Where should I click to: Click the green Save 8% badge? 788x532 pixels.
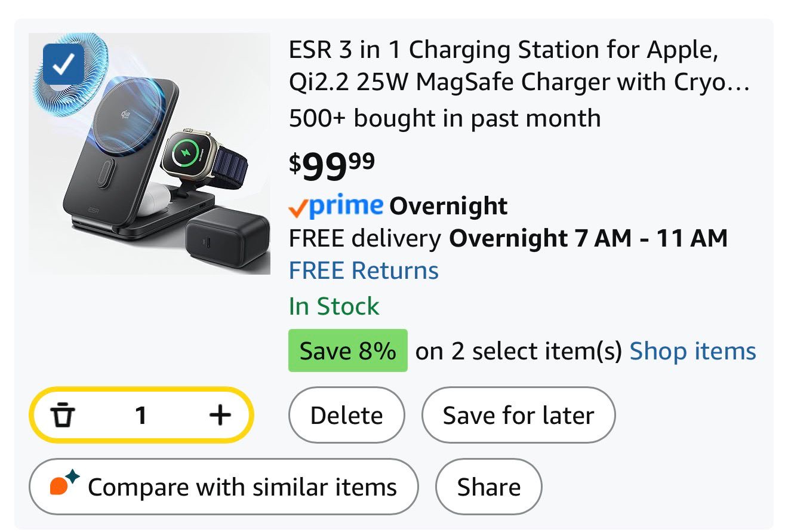(x=347, y=351)
